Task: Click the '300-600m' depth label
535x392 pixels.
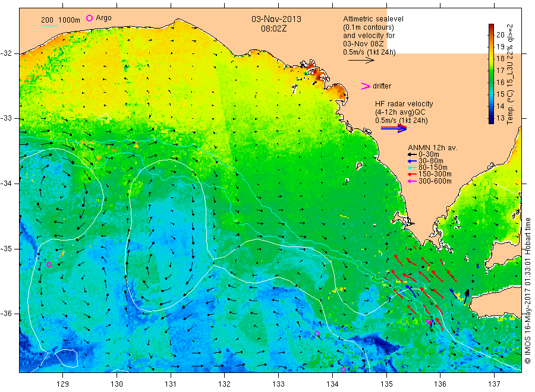Action: click(x=435, y=181)
